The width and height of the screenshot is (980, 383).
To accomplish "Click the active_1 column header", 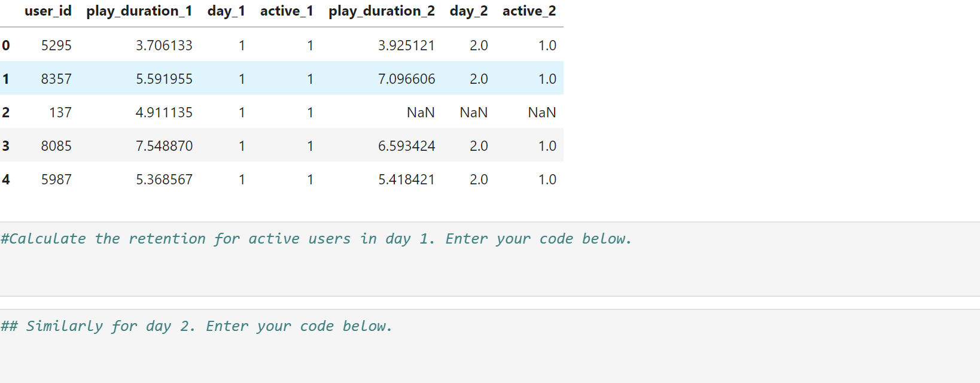I will (287, 11).
